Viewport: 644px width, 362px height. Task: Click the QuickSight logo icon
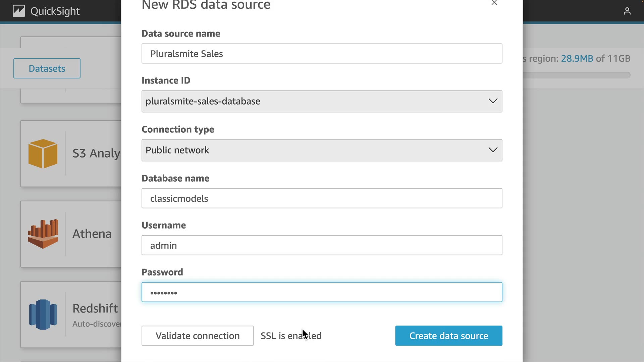19,11
